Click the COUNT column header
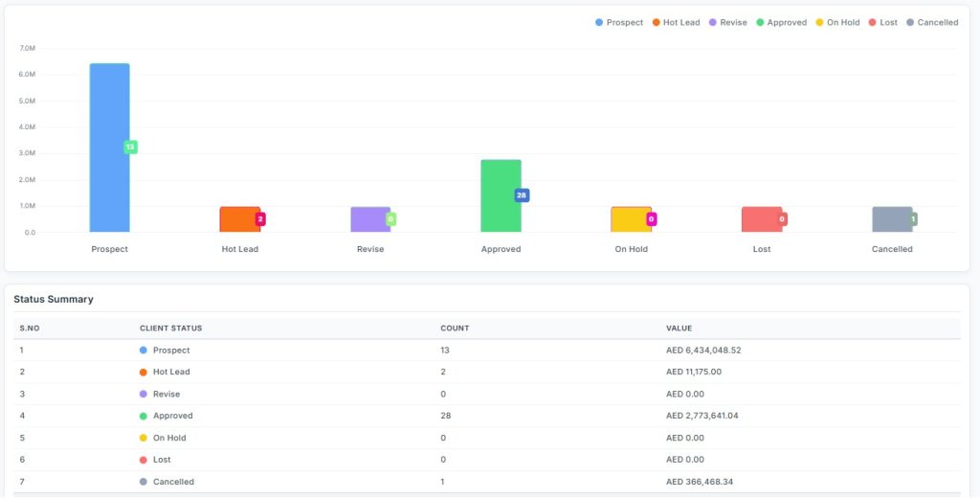Image resolution: width=980 pixels, height=498 pixels. pos(455,328)
